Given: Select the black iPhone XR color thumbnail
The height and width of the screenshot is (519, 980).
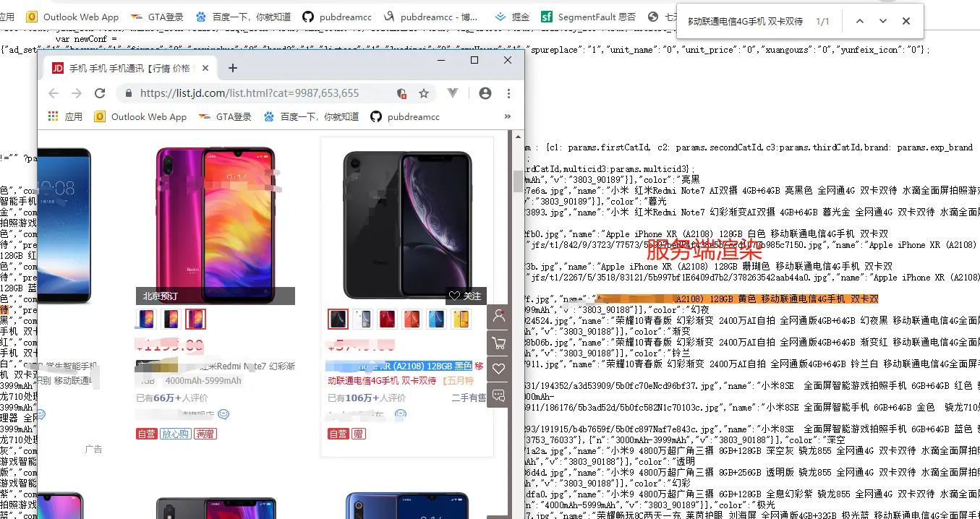Looking at the screenshot, I should click(x=338, y=319).
